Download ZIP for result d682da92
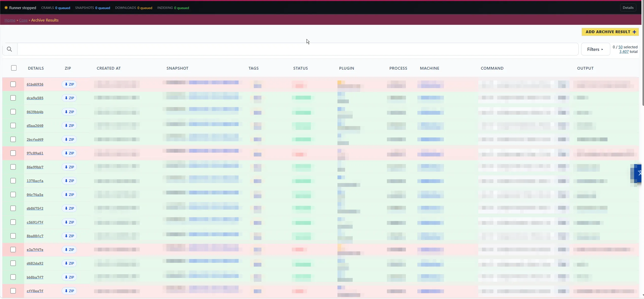This screenshot has height=299, width=644. 69,263
